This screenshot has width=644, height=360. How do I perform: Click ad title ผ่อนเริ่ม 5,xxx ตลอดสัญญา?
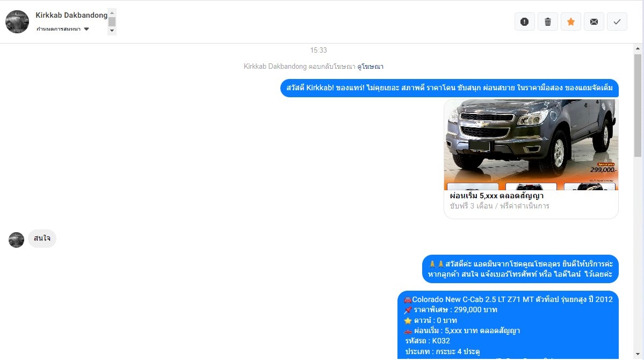[x=496, y=196]
